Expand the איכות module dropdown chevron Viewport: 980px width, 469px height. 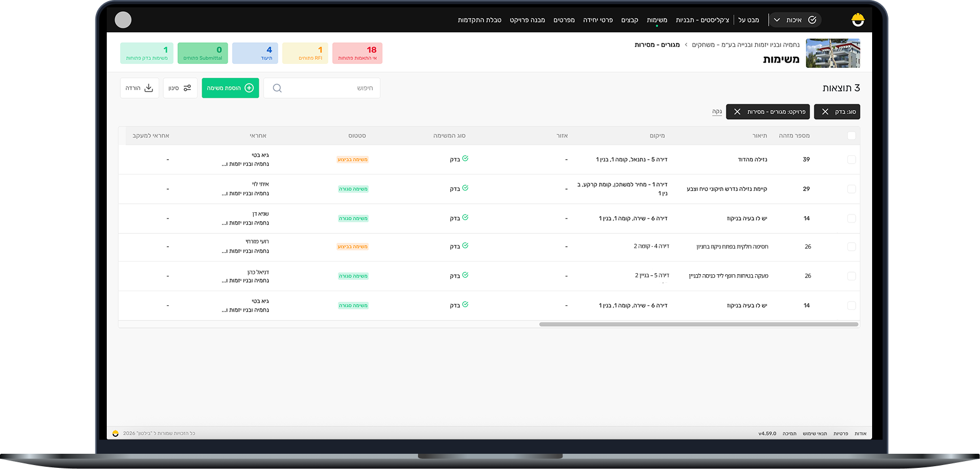tap(777, 20)
